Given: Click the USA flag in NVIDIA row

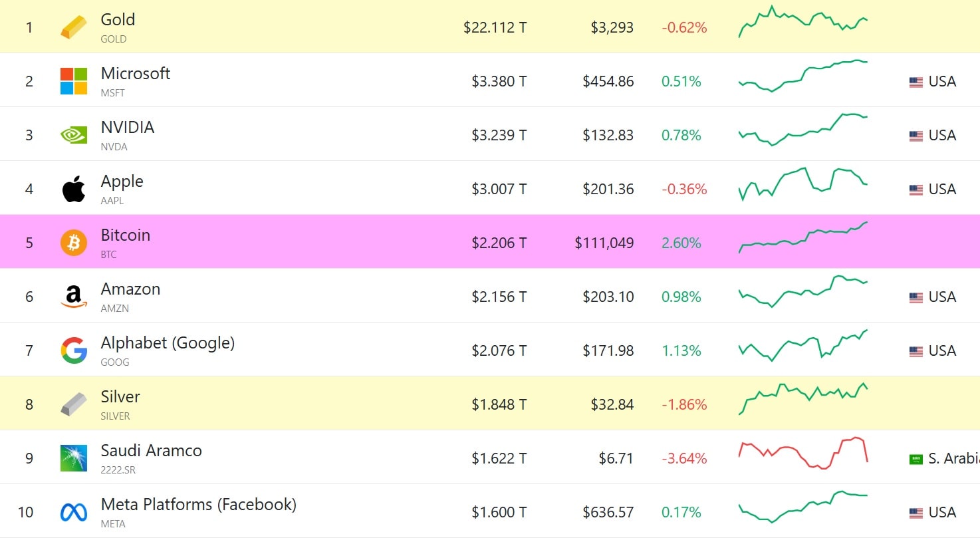Looking at the screenshot, I should click(916, 136).
